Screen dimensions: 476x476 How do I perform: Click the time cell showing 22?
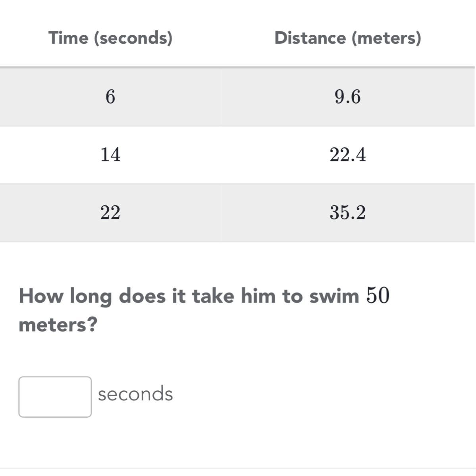coord(110,212)
